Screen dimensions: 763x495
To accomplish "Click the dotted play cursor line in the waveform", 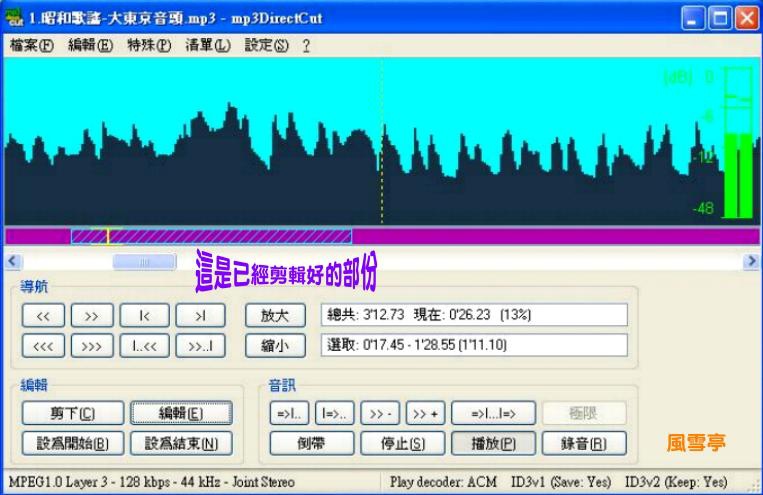I will (382, 141).
